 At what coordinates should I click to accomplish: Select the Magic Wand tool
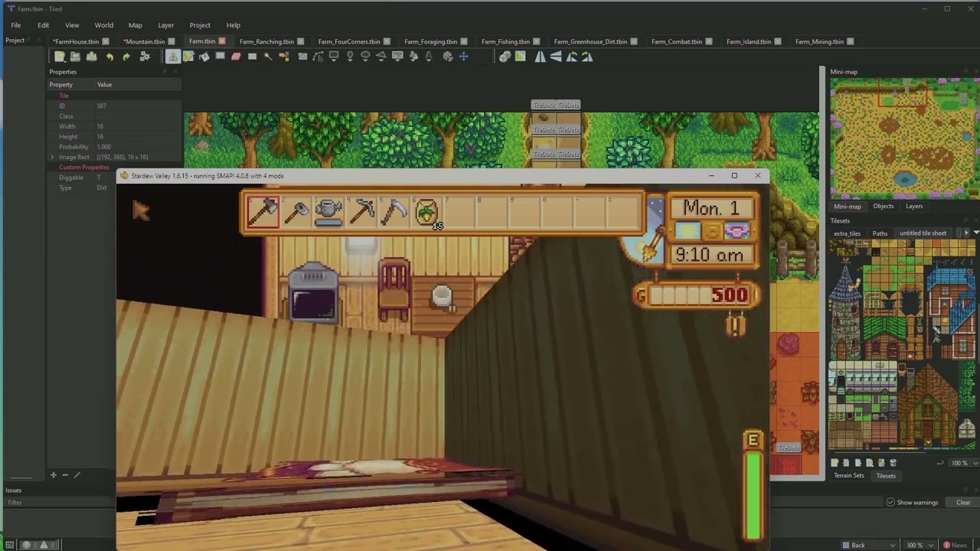(x=267, y=57)
